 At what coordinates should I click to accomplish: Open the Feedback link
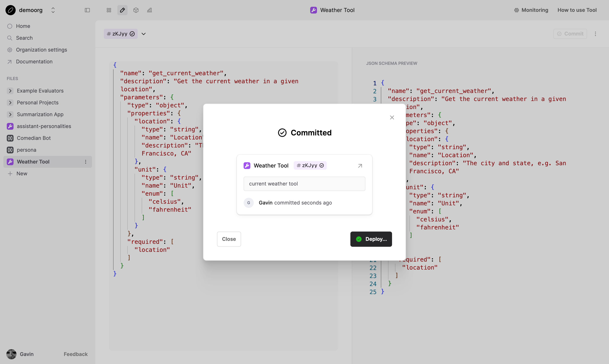pos(76,354)
